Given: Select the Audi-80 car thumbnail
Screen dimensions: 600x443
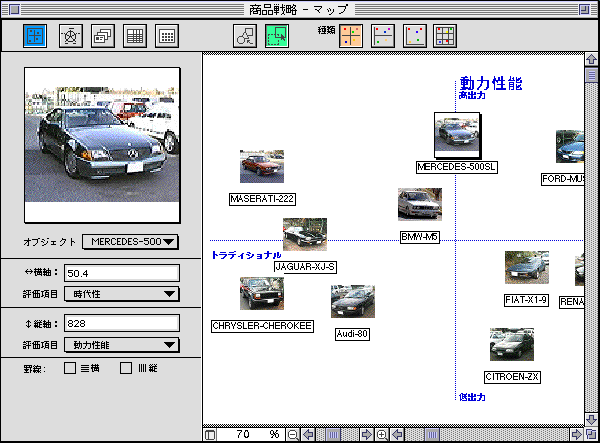Looking at the screenshot, I should click(353, 301).
